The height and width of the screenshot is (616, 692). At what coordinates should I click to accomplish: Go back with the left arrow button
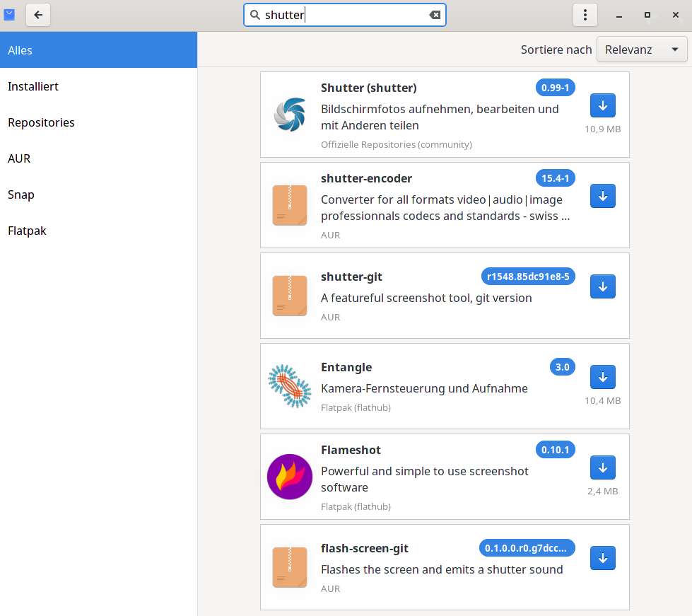(x=38, y=15)
